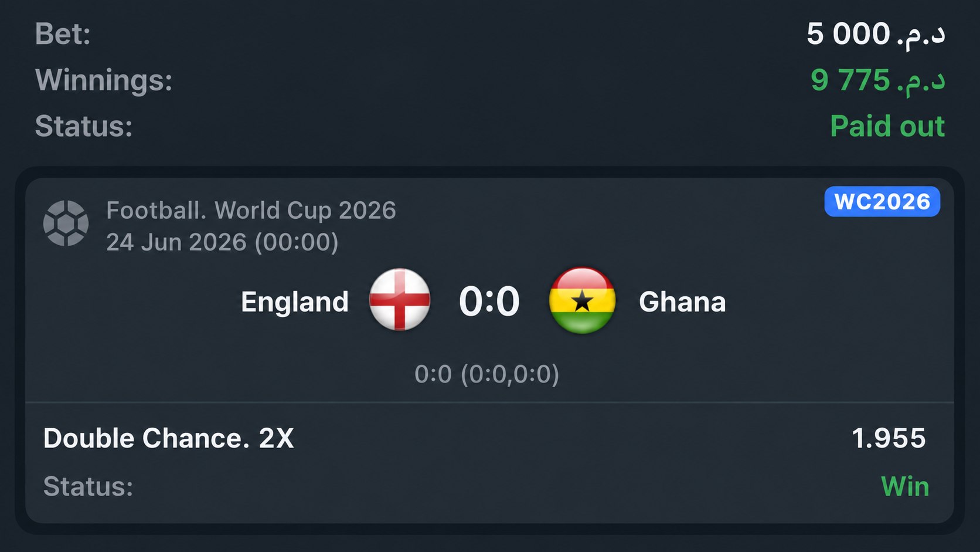Image resolution: width=980 pixels, height=552 pixels.
Task: Select the Double Chance. 2X market
Action: point(169,438)
